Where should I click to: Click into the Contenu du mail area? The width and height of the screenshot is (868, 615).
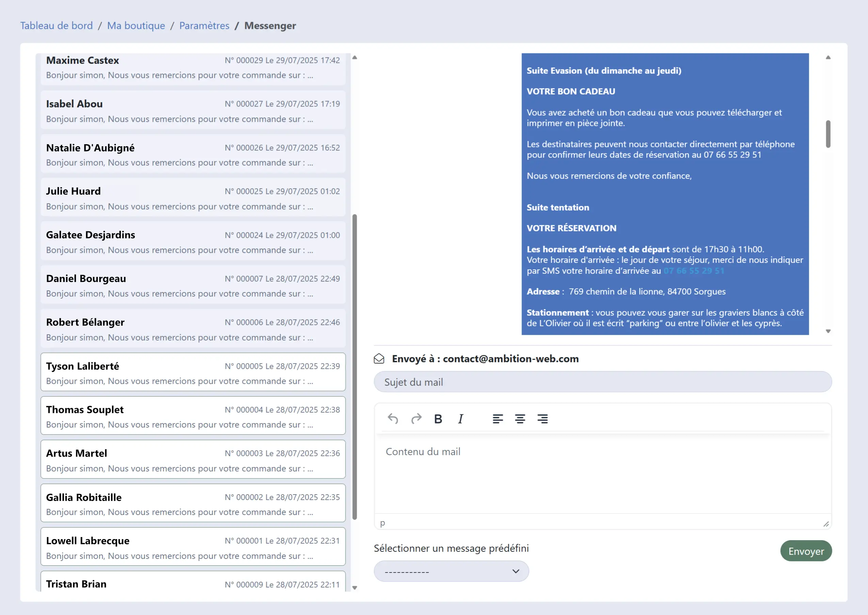602,473
